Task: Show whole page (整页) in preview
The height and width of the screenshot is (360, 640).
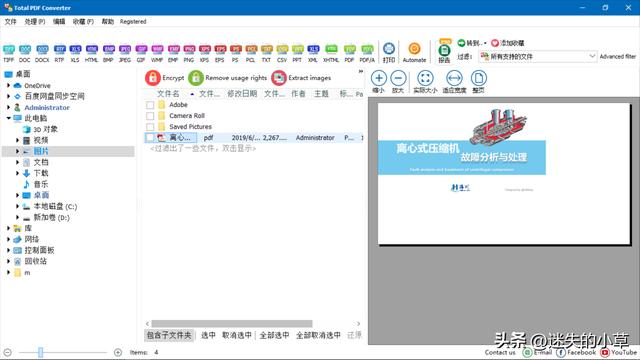Action: click(478, 81)
